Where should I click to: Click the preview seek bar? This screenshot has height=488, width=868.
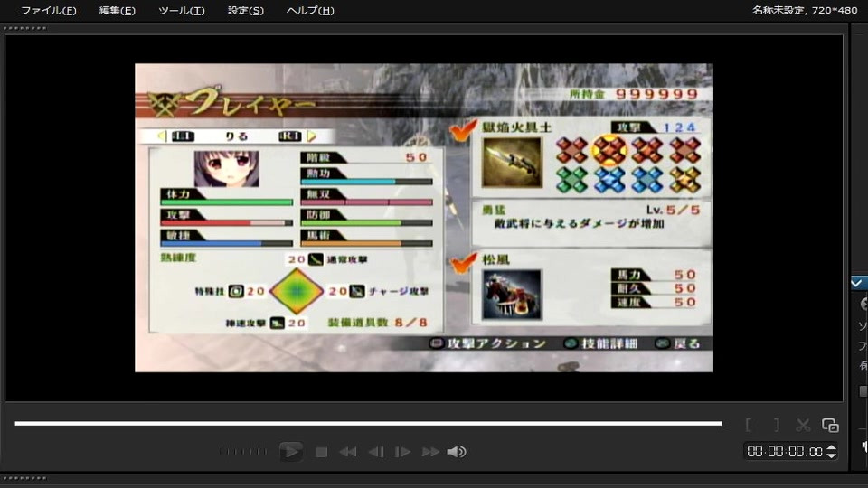(x=368, y=423)
